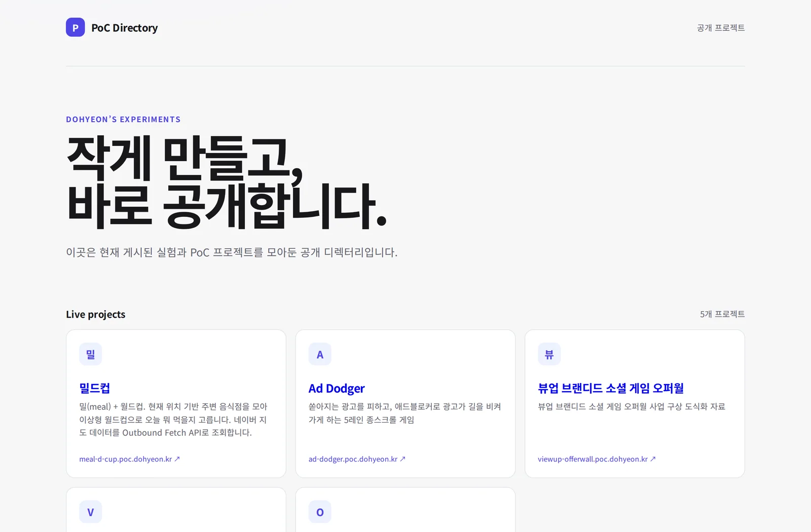Click the 이곳은 현재 게시된 실험과 subtitle text
811x532 pixels.
click(232, 252)
